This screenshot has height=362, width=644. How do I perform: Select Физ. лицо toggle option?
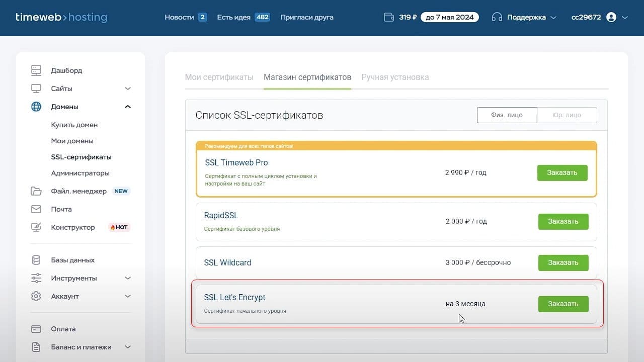coord(507,115)
